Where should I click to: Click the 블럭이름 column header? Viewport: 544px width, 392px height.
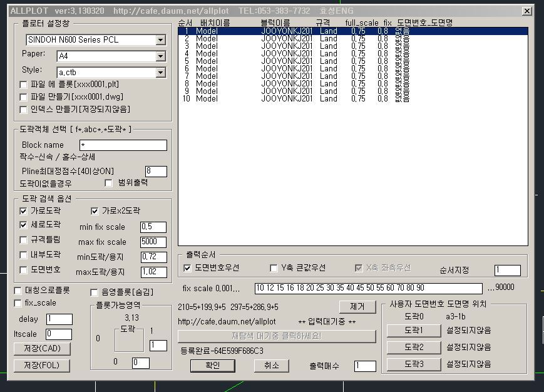point(275,23)
